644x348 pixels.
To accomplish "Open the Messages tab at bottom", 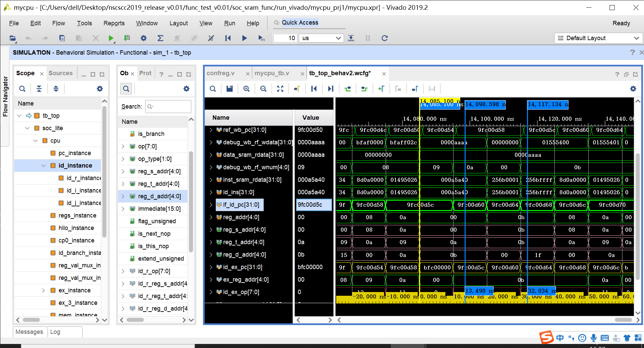I will [x=29, y=332].
